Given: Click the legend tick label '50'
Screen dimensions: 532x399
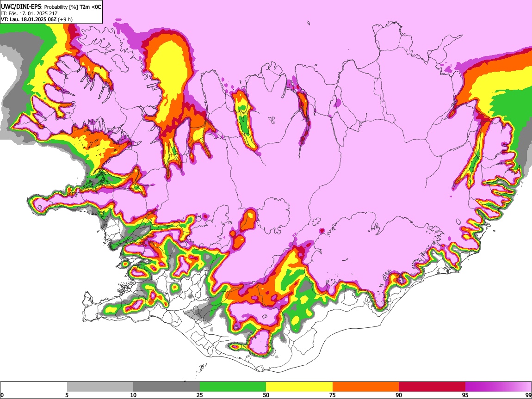Looking at the screenshot, I should click(266, 395).
